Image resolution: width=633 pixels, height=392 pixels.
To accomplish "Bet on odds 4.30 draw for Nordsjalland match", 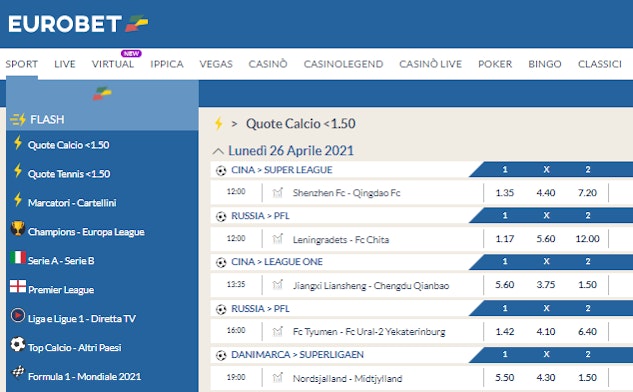I will [x=546, y=378].
